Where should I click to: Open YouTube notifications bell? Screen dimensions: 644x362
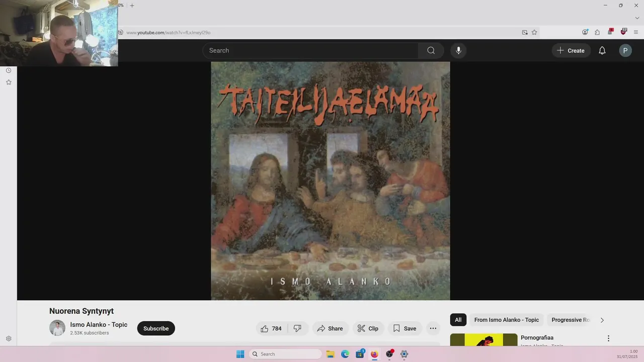[602, 50]
